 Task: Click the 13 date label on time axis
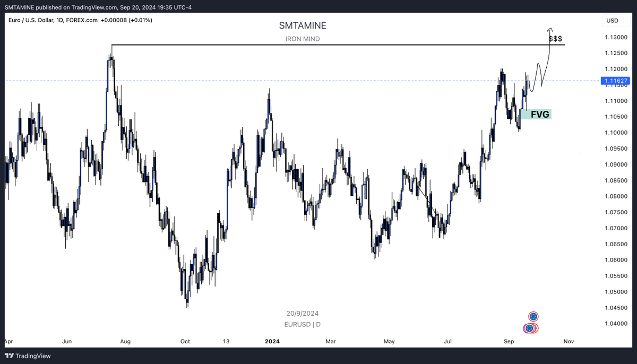[227, 342]
